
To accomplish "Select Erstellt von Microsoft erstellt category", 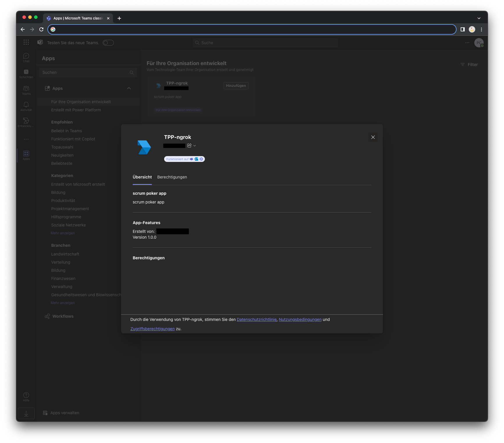I will coord(78,184).
